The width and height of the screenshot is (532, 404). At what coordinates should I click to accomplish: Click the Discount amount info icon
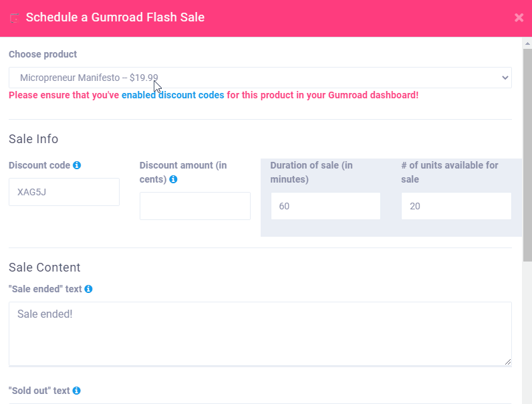[173, 179]
